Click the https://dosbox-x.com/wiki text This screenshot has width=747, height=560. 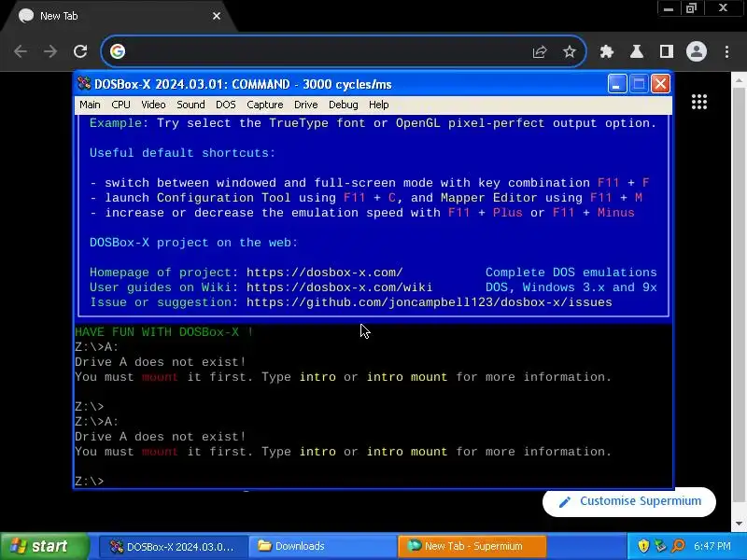339,287
